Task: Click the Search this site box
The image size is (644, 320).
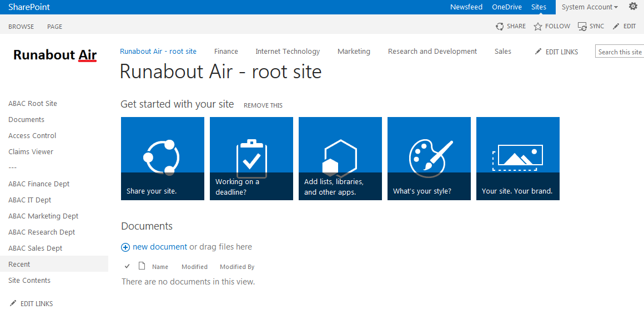Action: (620, 52)
